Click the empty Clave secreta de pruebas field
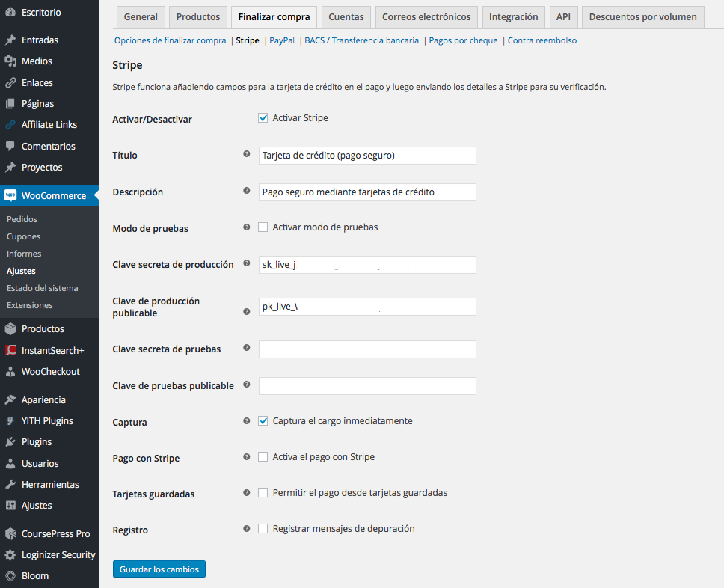This screenshot has height=588, width=724. (x=367, y=349)
